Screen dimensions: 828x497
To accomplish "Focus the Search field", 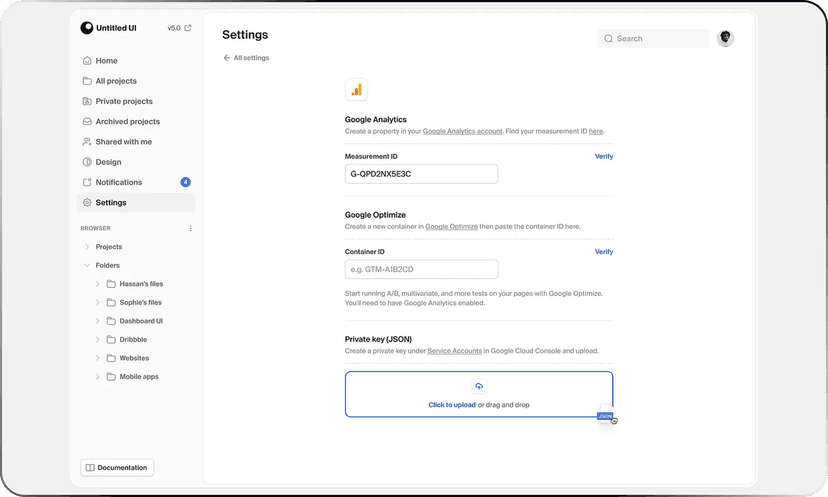I will [x=653, y=39].
